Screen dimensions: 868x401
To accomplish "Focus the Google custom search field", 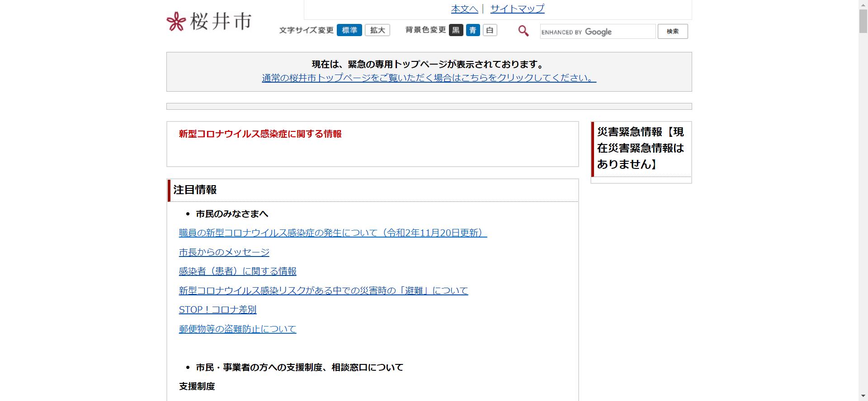I will [597, 32].
